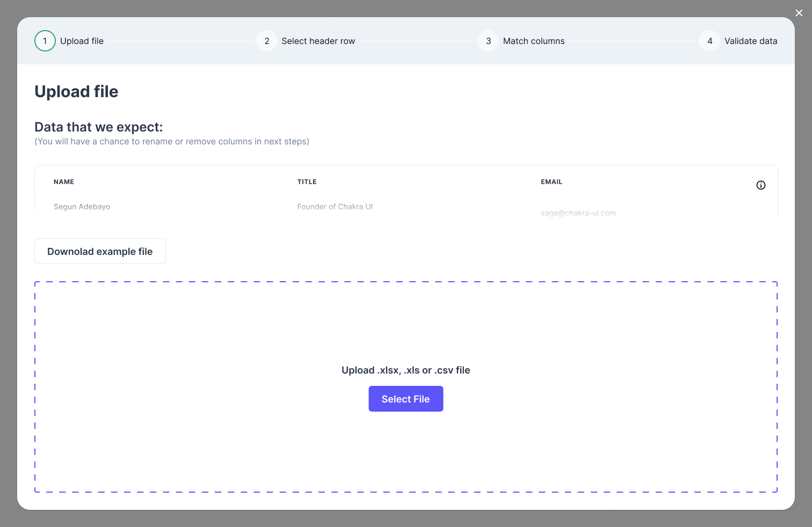
Task: Click the 'Select header row' step label
Action: (x=318, y=41)
